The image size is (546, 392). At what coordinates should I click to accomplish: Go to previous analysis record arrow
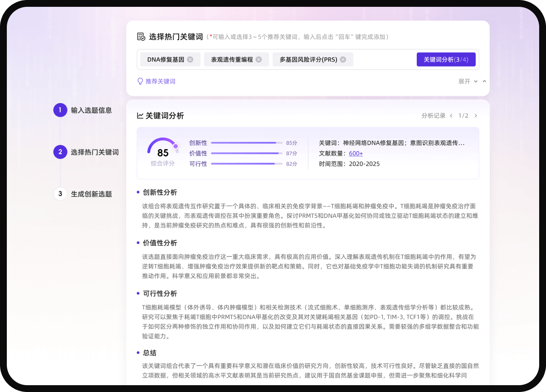pyautogui.click(x=451, y=116)
